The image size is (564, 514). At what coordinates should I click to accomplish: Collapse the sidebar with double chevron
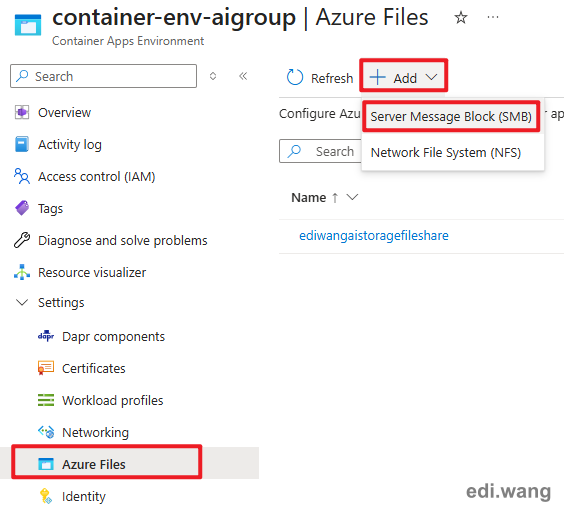[243, 76]
